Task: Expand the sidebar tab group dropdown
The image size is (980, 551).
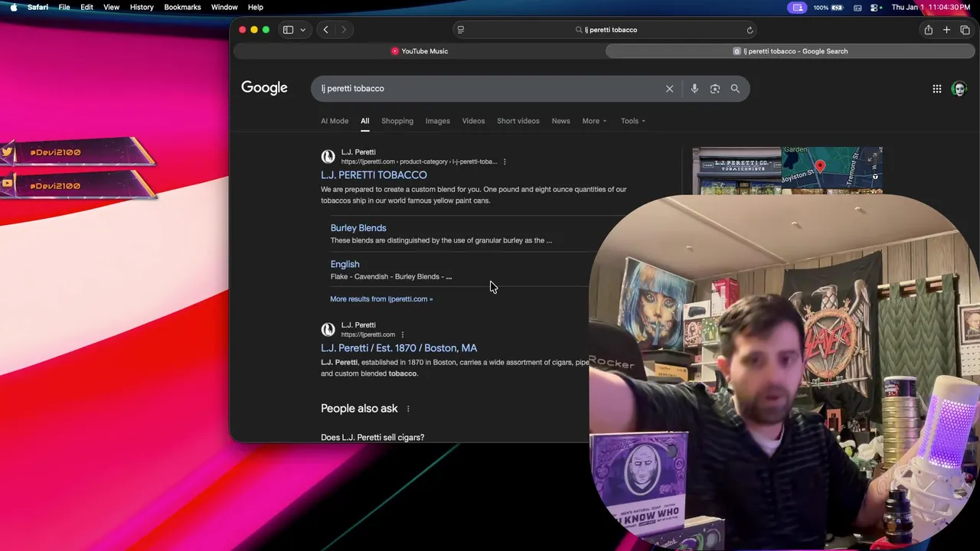Action: 302,30
